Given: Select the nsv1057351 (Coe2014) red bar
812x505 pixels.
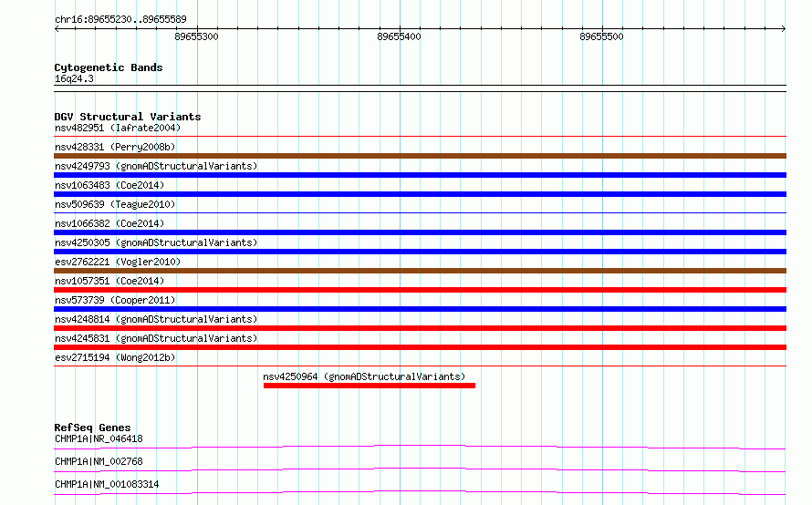Looking at the screenshot, I should point(420,290).
